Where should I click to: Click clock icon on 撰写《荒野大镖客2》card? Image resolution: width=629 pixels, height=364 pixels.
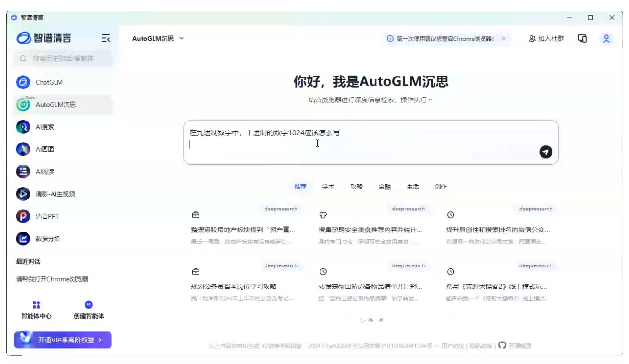[451, 272]
